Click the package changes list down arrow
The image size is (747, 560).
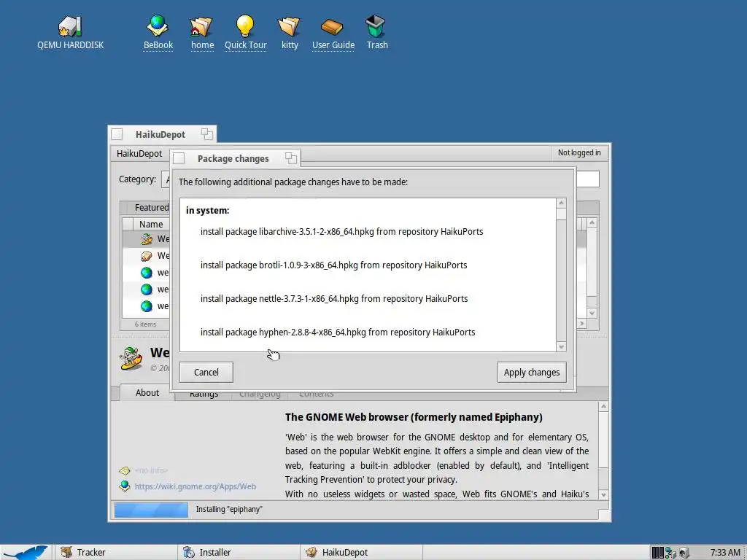coord(561,346)
